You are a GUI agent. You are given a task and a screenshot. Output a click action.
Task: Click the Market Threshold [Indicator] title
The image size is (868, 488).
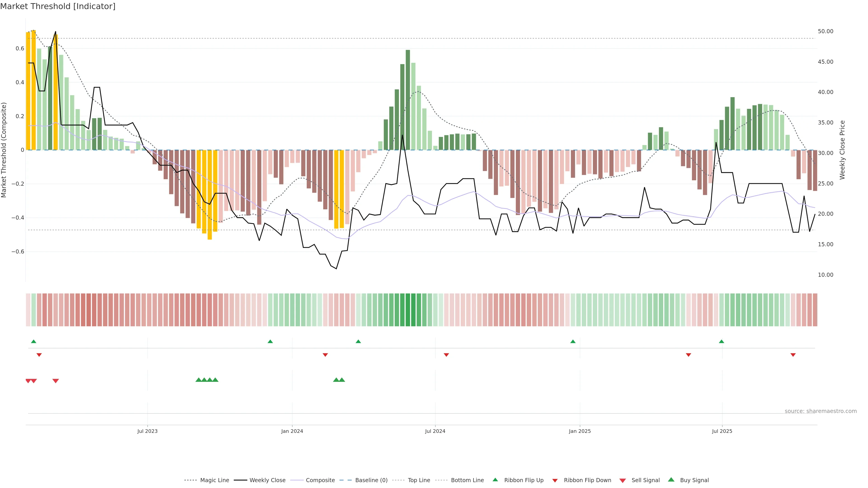(x=58, y=6)
